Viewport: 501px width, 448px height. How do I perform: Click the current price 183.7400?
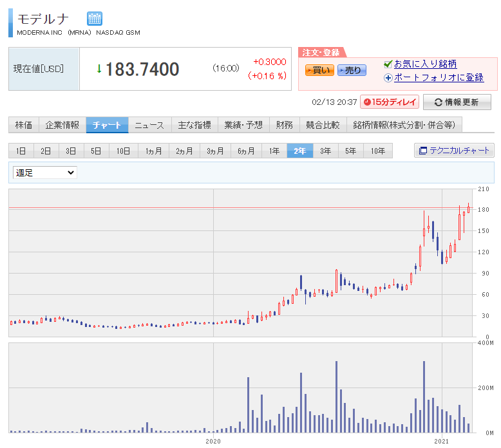click(x=142, y=70)
